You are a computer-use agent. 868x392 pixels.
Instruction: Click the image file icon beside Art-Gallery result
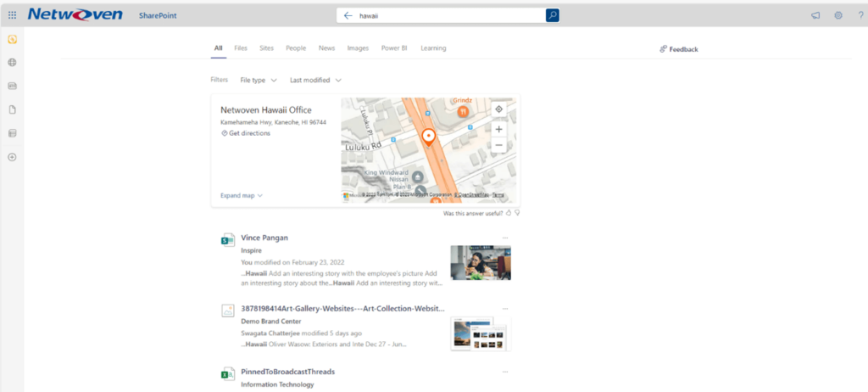click(227, 311)
